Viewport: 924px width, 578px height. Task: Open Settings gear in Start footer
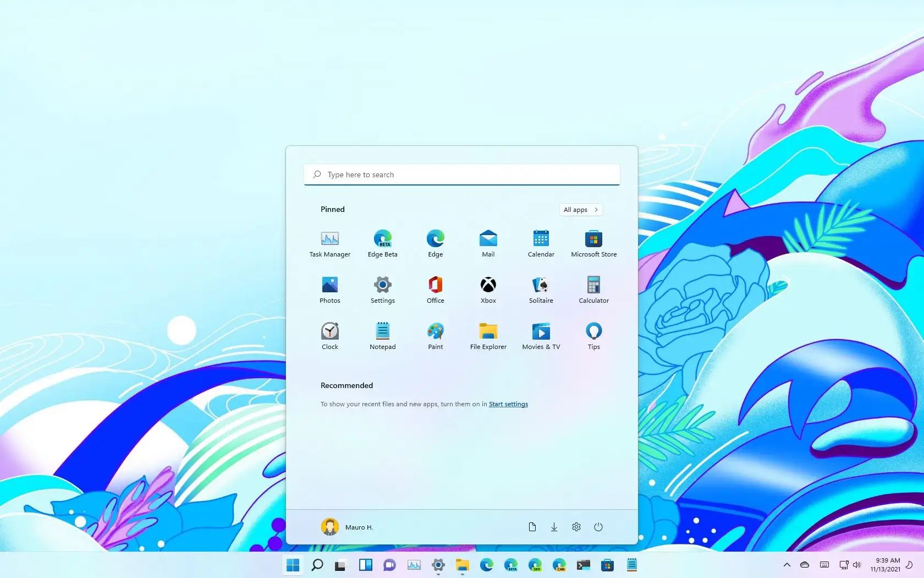[576, 527]
